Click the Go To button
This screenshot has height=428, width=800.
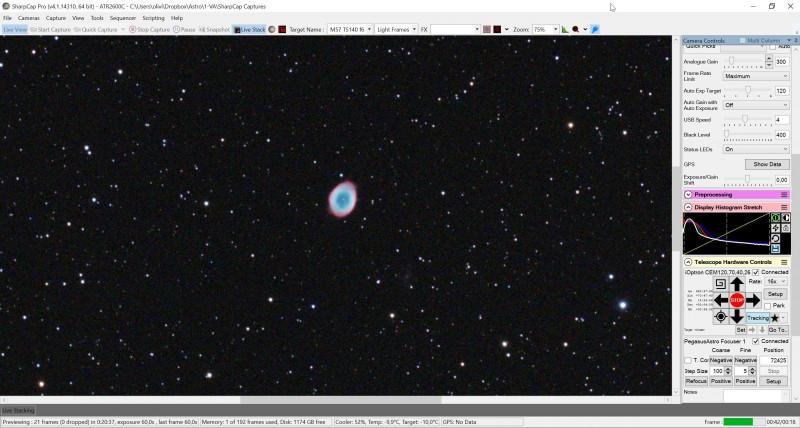pos(777,330)
